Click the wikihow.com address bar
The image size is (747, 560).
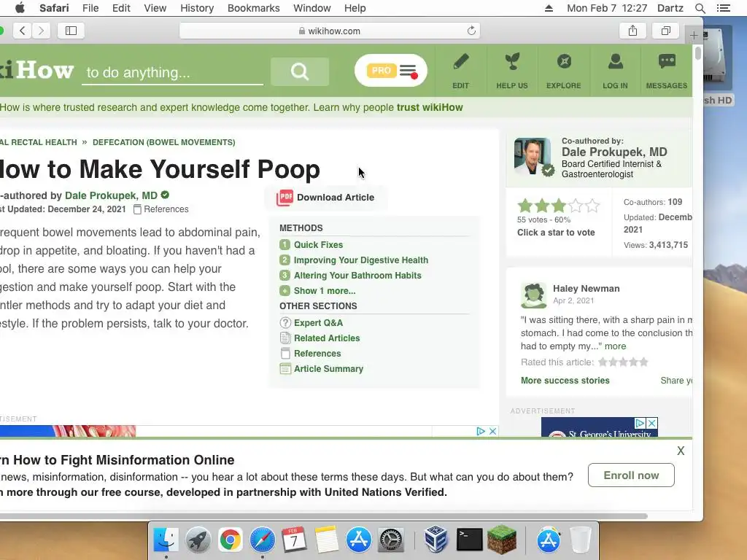click(330, 31)
